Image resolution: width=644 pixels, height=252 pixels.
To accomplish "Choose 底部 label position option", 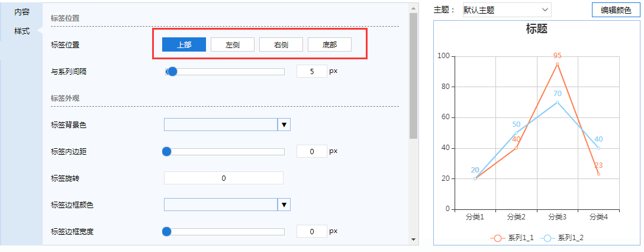I will [x=330, y=45].
